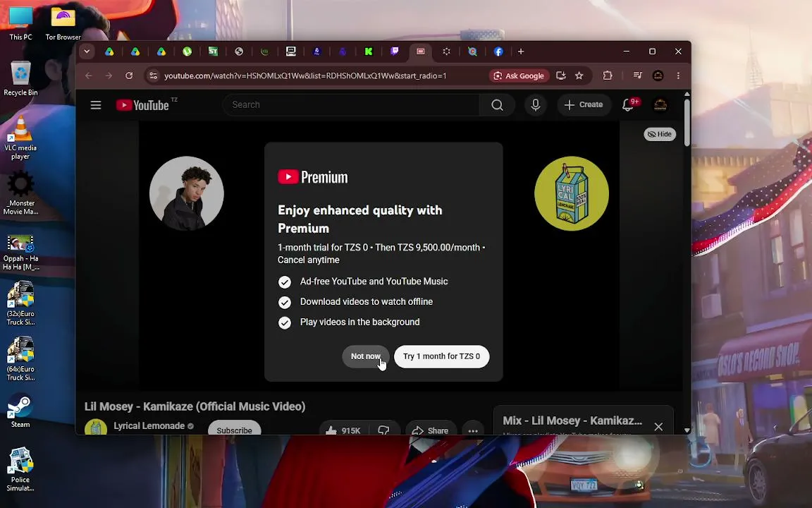Dislike the video with thumbs down

[x=383, y=430]
